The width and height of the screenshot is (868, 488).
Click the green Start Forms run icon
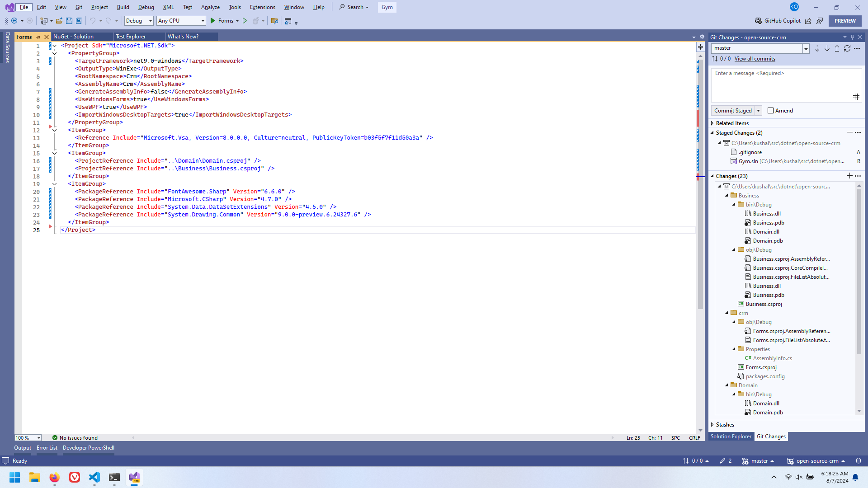pyautogui.click(x=213, y=21)
